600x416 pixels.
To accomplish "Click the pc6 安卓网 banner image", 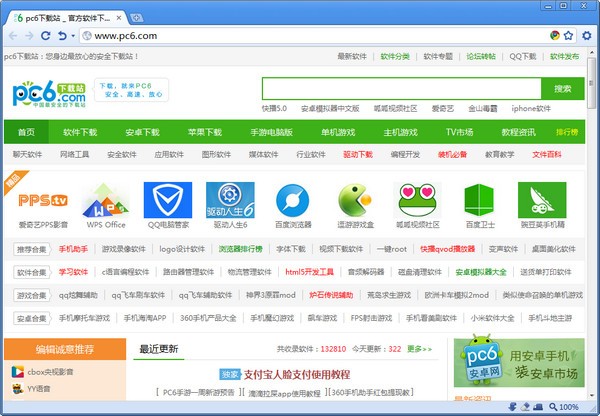I will [519, 362].
